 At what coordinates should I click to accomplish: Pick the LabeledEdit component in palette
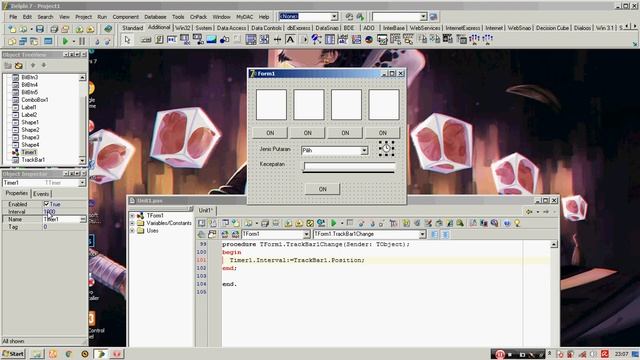[343, 40]
